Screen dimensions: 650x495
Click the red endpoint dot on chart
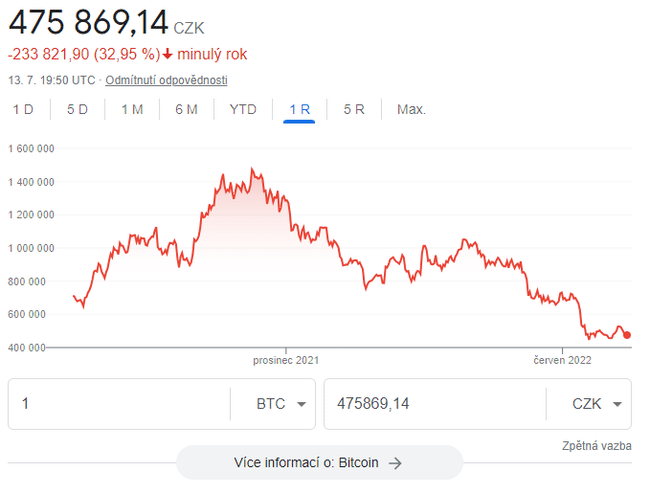[627, 335]
